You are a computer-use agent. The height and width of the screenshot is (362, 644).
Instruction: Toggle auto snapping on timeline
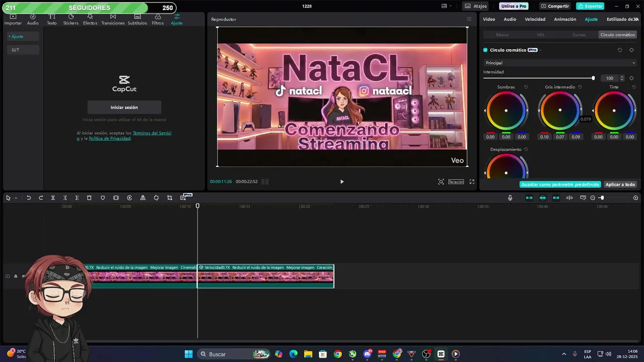(543, 198)
